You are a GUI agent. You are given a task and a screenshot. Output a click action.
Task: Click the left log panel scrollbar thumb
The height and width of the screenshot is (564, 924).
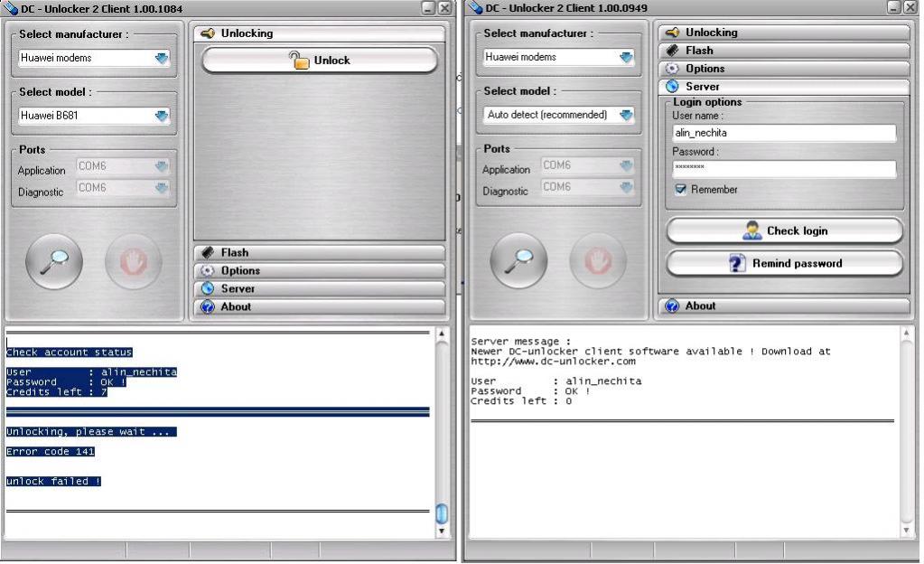[442, 513]
